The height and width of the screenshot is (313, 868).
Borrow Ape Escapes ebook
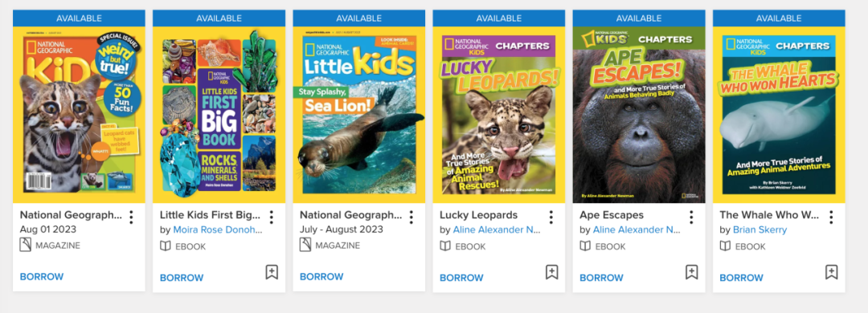coord(602,278)
